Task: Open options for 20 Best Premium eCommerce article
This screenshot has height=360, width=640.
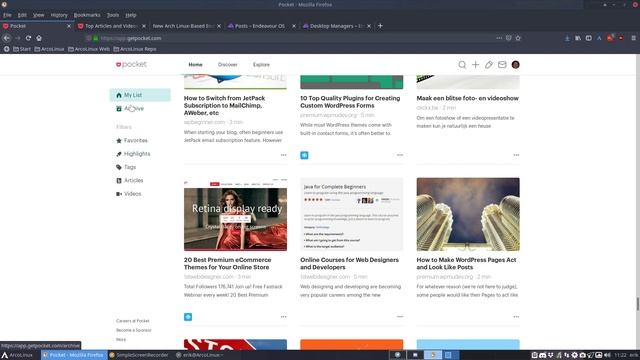Action: [x=283, y=317]
